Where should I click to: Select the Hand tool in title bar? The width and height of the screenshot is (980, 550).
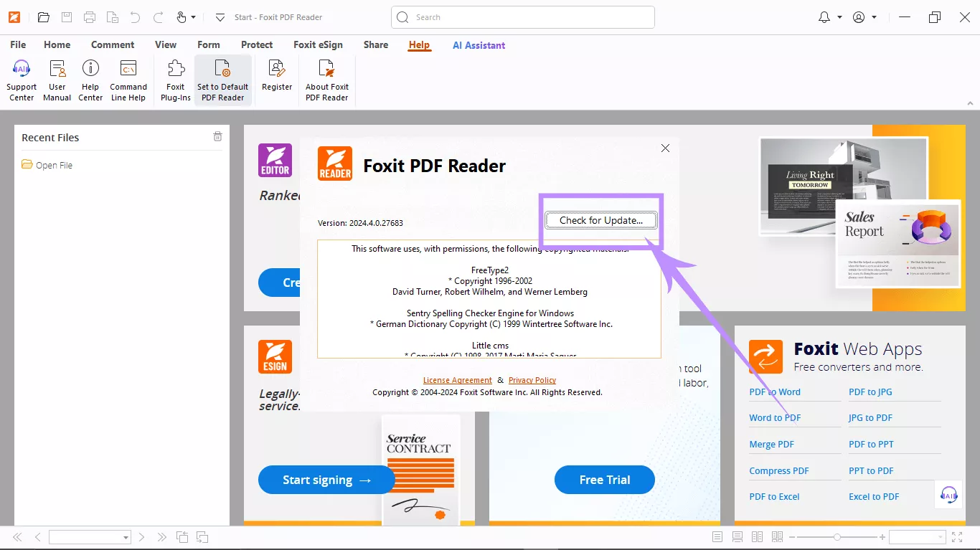pyautogui.click(x=182, y=17)
